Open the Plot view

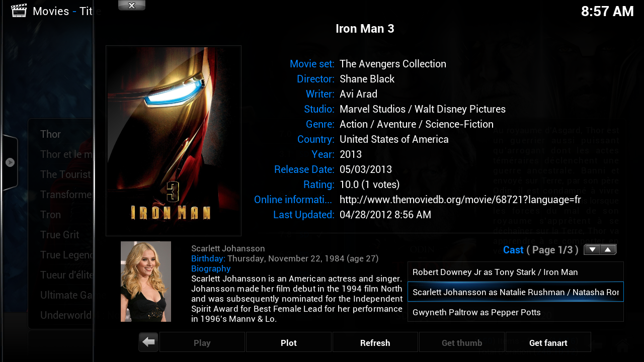[288, 342]
